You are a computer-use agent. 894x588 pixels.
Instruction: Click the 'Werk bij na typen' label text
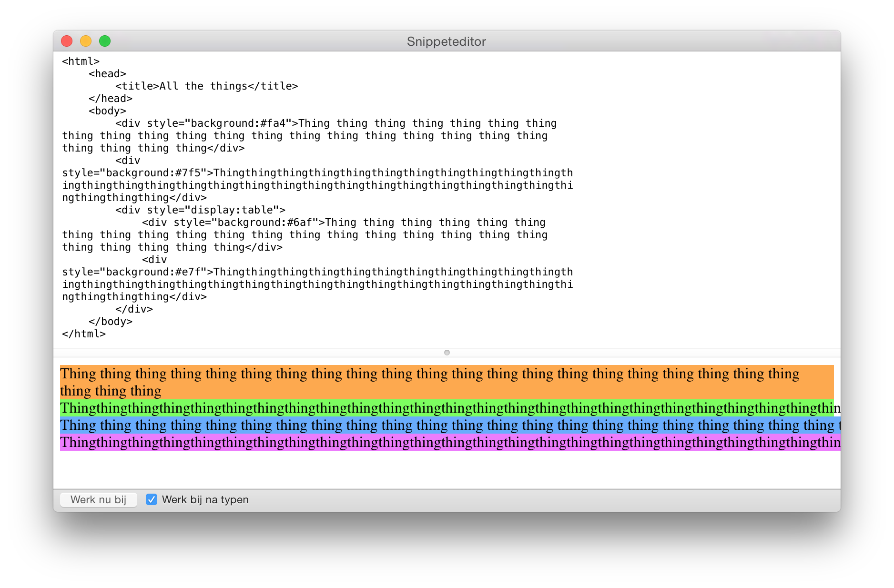tap(205, 499)
